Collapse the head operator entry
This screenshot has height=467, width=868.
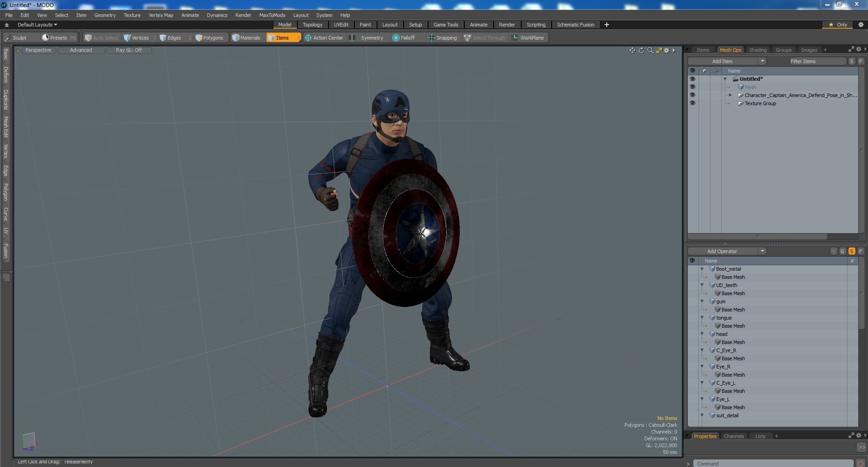pyautogui.click(x=702, y=334)
